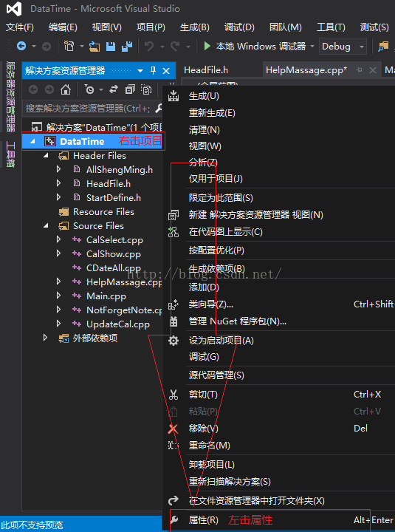Open the 调试(D) menu
The width and height of the screenshot is (395, 532).
tap(239, 27)
